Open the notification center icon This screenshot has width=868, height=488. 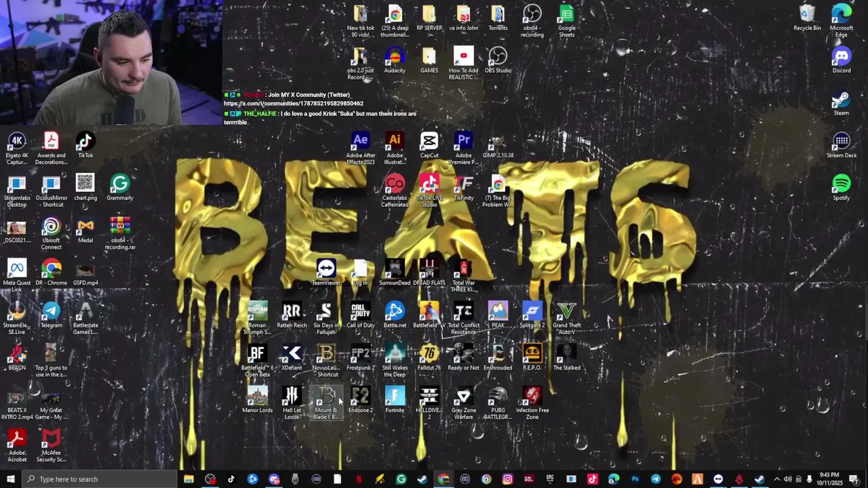[854, 479]
